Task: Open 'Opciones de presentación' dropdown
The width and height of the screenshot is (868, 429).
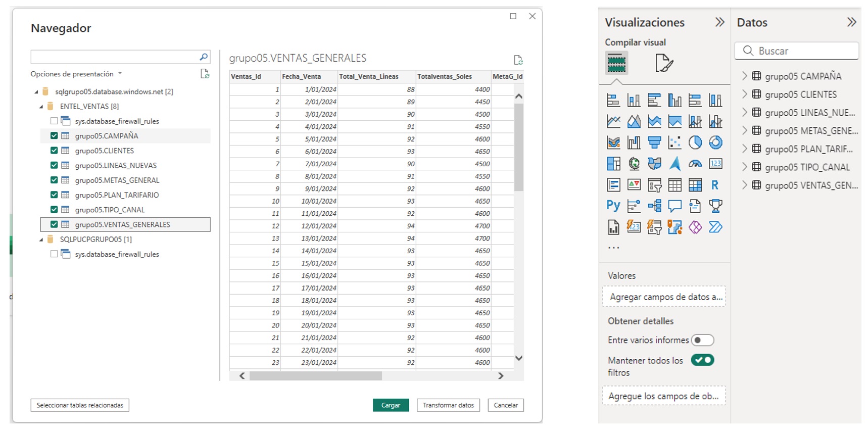Action: click(x=76, y=74)
